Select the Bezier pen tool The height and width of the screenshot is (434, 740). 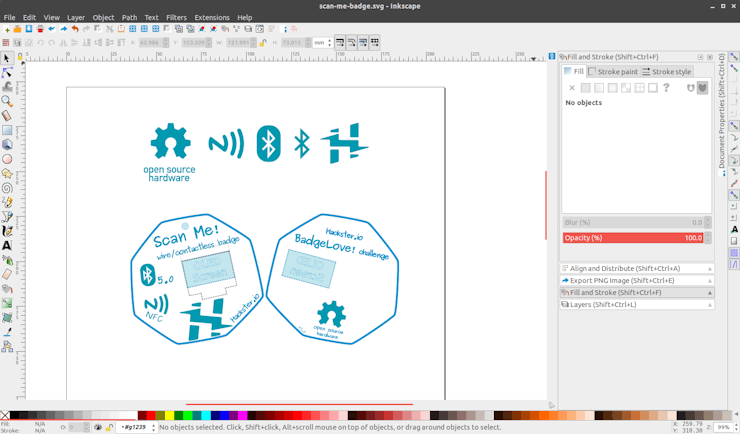[7, 217]
